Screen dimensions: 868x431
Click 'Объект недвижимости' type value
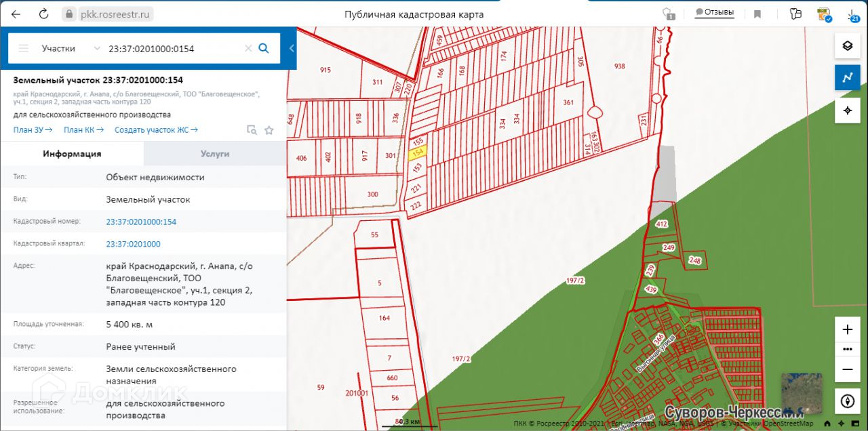[155, 178]
